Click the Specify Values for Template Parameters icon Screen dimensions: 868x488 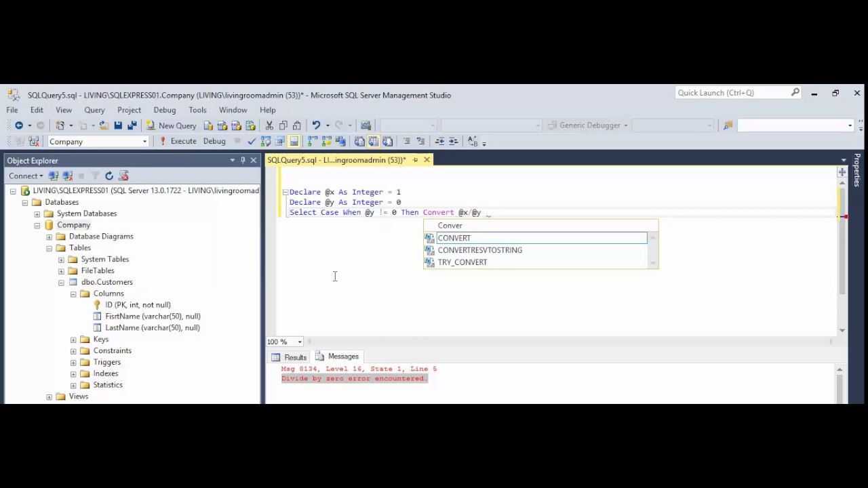(473, 141)
